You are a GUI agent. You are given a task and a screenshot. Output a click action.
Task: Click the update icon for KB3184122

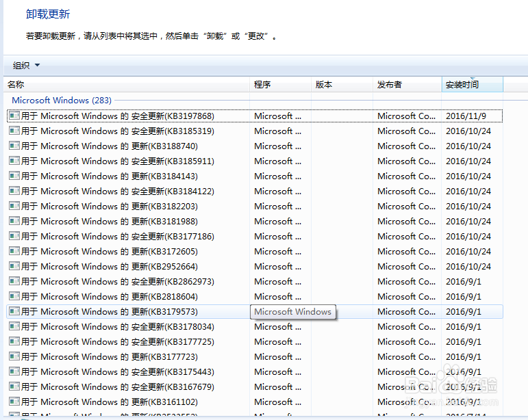[14, 191]
